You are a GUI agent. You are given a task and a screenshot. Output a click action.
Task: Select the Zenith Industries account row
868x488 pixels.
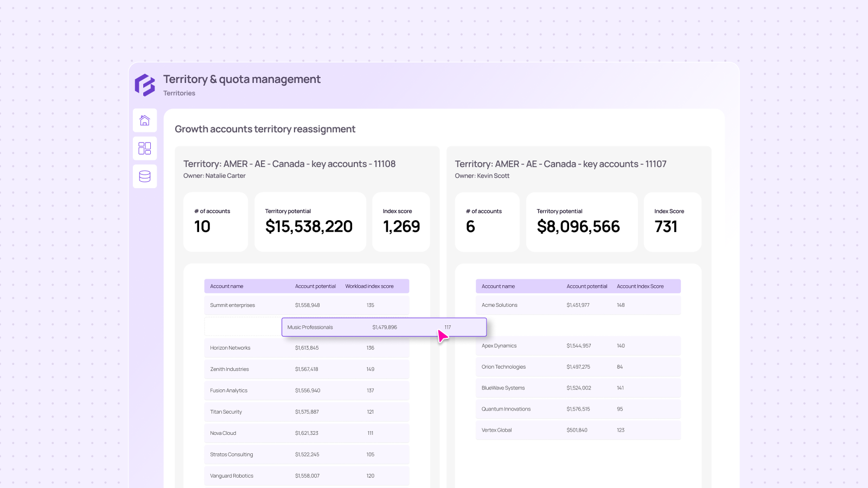pos(307,369)
